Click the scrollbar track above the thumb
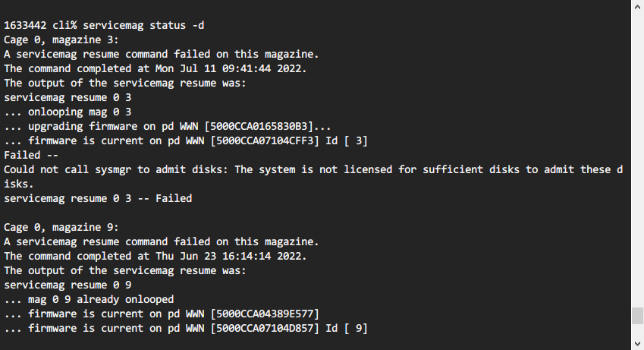The height and width of the screenshot is (350, 644). pyautogui.click(x=637, y=152)
